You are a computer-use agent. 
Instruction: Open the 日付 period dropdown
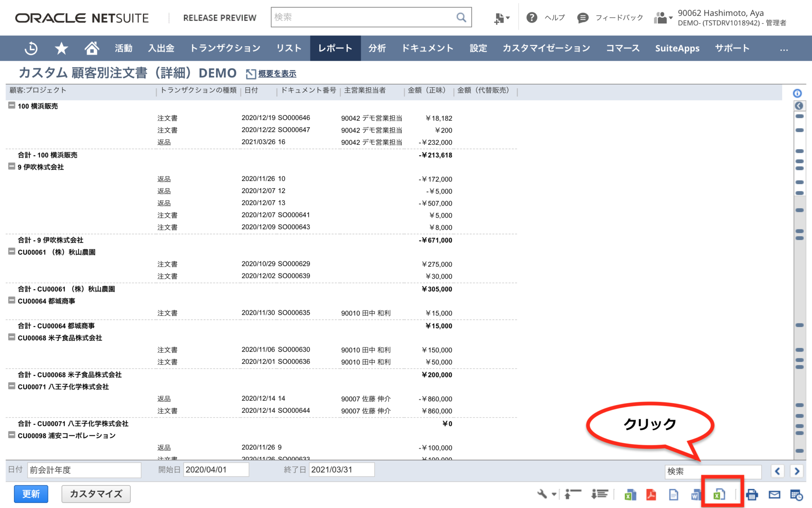(x=84, y=470)
